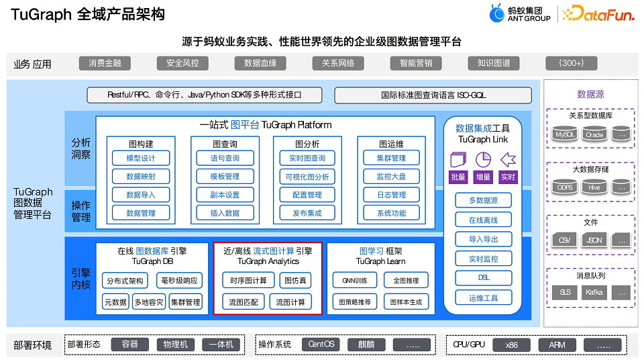Click the Ant Group logo
Screen dimensions: 644x362
[x=520, y=13]
